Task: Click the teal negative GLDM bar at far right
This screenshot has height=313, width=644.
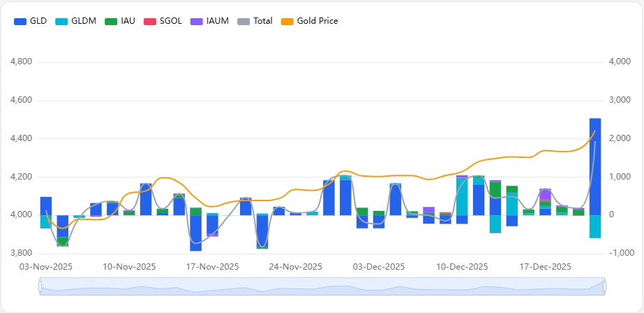Action: pyautogui.click(x=595, y=226)
